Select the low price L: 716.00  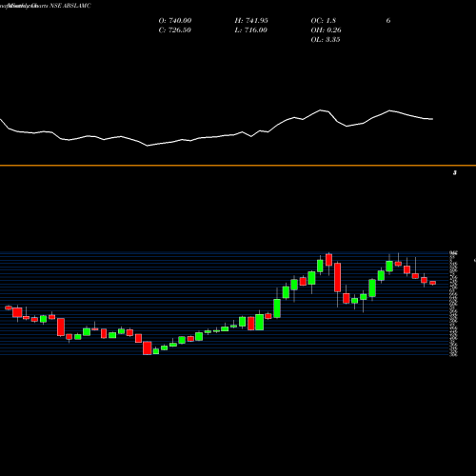(250, 30)
